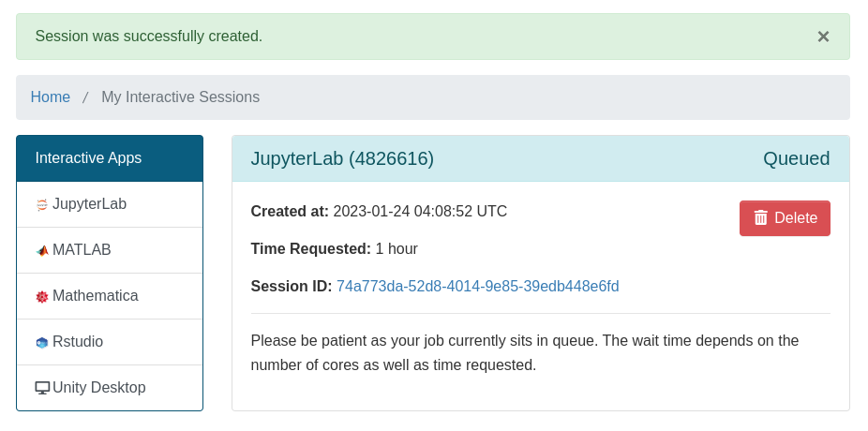Click the Rstudio logo icon
Screen dimensions: 868x431
pyautogui.click(x=42, y=342)
